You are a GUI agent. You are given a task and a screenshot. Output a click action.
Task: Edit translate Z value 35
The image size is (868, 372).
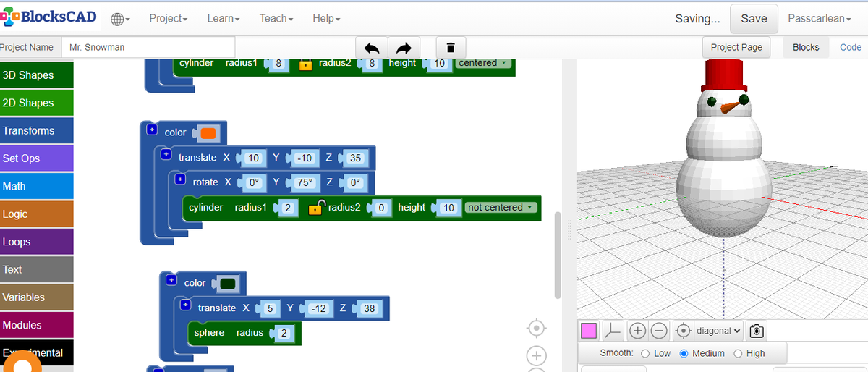(x=354, y=158)
